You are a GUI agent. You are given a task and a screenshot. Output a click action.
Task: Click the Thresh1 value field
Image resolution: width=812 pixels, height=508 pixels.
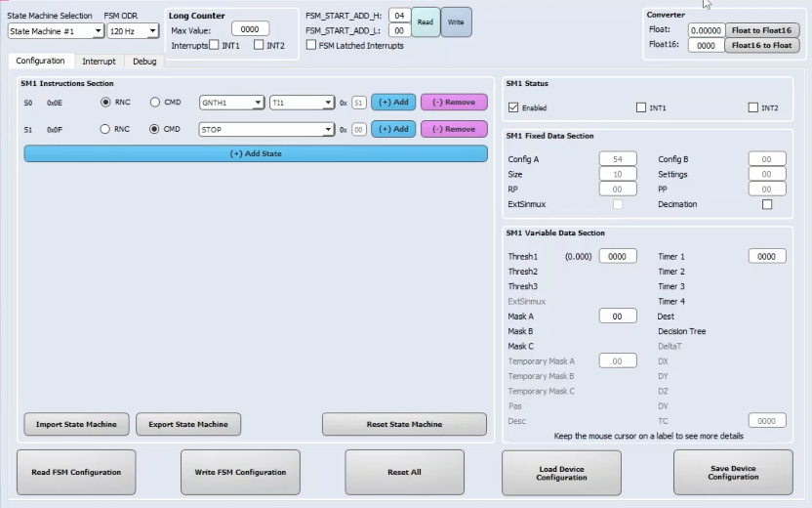tap(618, 256)
